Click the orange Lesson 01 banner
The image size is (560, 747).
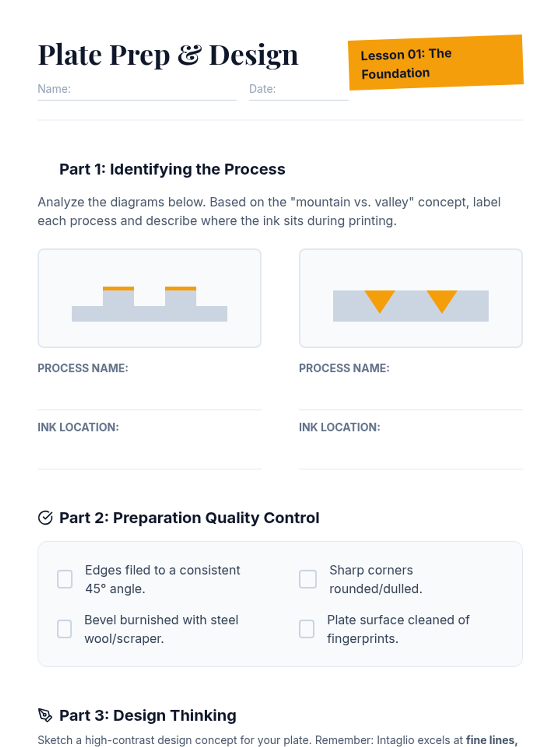tap(435, 63)
